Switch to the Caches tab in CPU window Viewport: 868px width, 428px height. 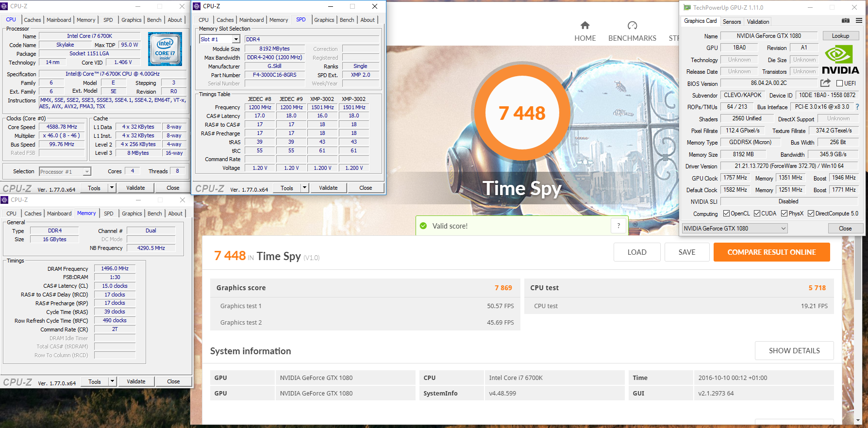click(x=33, y=20)
